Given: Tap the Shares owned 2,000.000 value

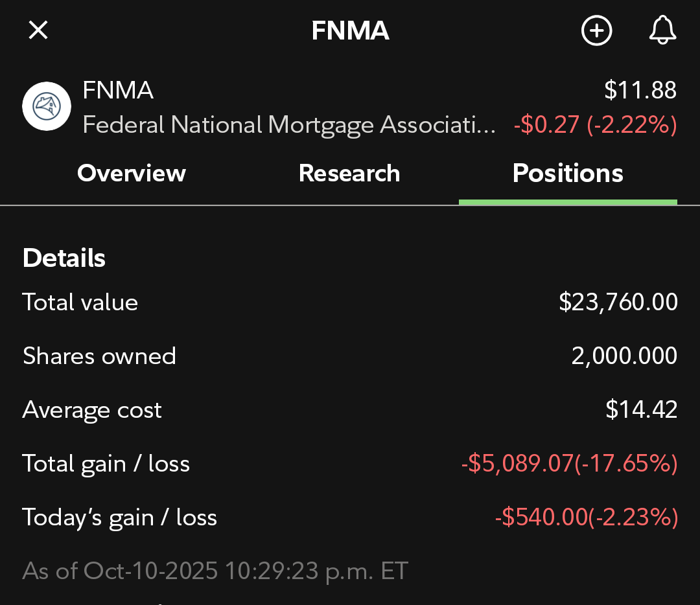Looking at the screenshot, I should point(624,356).
